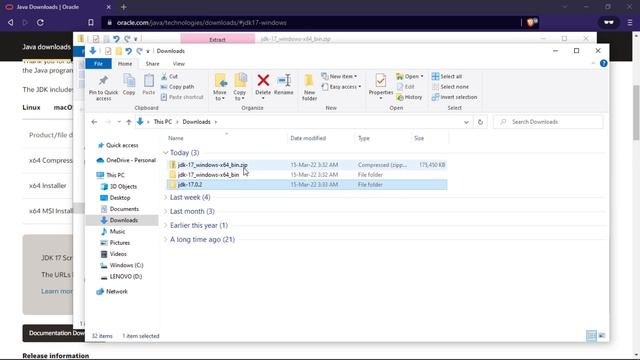Click the Search Downloads field

(x=548, y=122)
